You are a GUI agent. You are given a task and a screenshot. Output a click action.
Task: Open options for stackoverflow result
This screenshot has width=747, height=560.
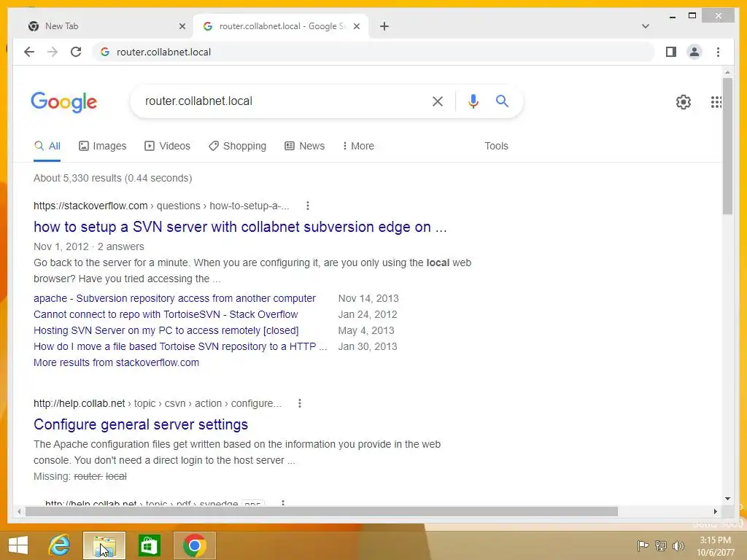pyautogui.click(x=308, y=206)
